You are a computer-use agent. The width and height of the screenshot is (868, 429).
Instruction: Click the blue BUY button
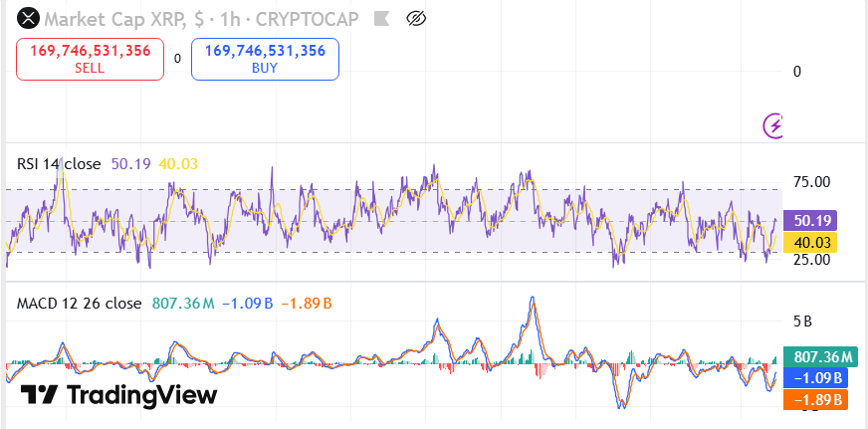tap(265, 60)
